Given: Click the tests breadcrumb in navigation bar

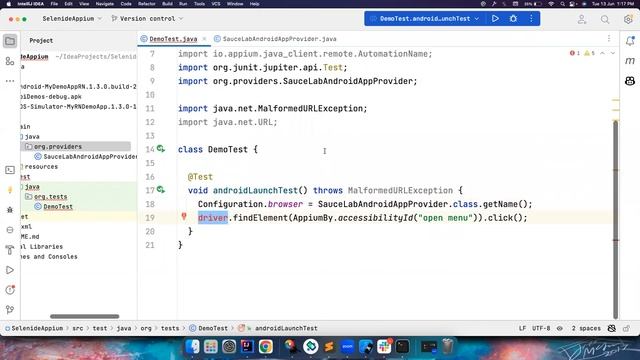Looking at the screenshot, I should tap(170, 328).
